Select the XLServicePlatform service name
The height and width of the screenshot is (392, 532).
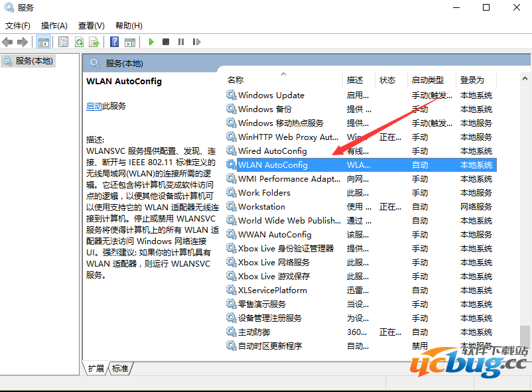tap(273, 290)
